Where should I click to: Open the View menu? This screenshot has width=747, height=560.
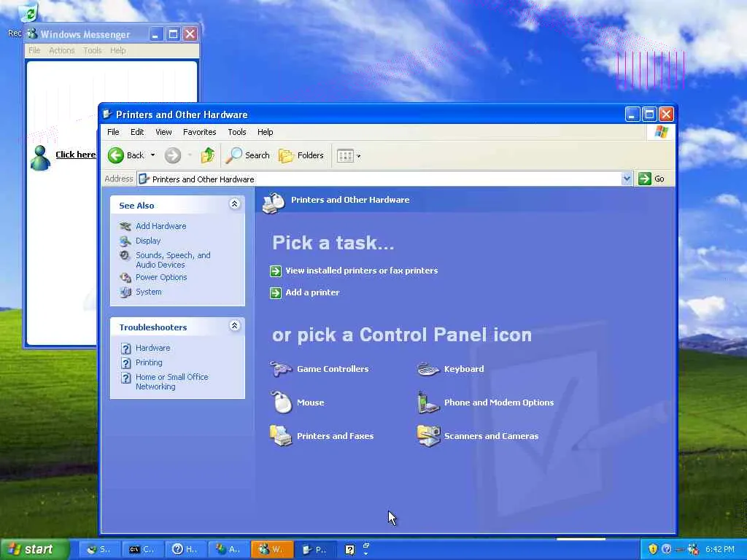(x=163, y=132)
